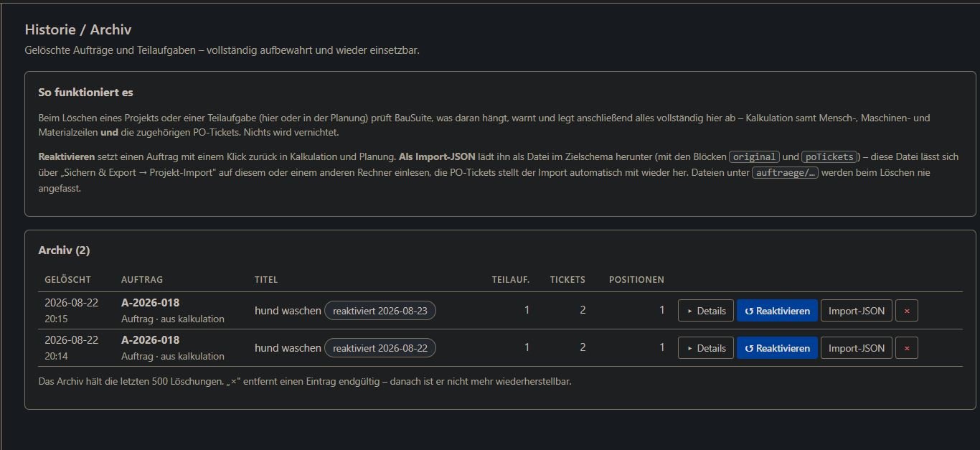Select order number A-2026-018 in the 20:14 row
The image size is (980, 450).
pos(151,340)
